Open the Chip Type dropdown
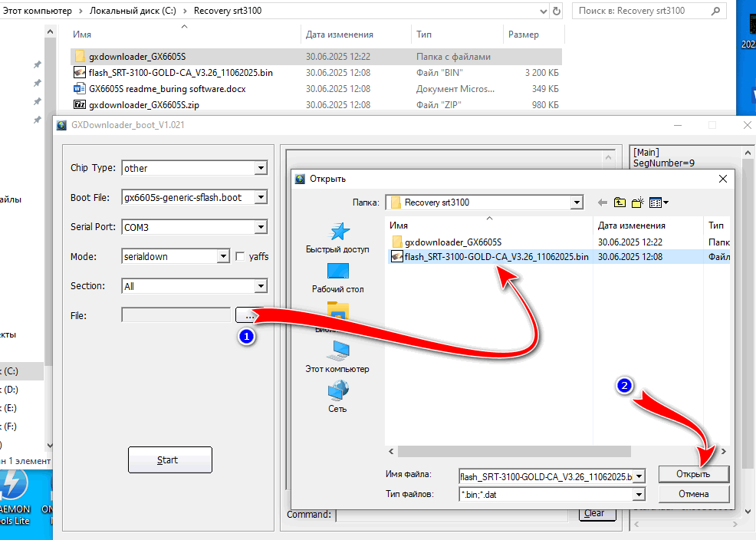This screenshot has width=756, height=540. pos(261,168)
